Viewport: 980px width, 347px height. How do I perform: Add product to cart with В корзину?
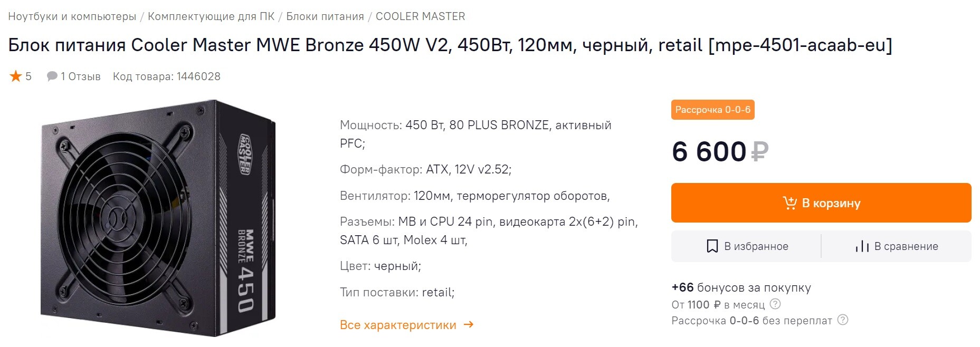pos(821,203)
